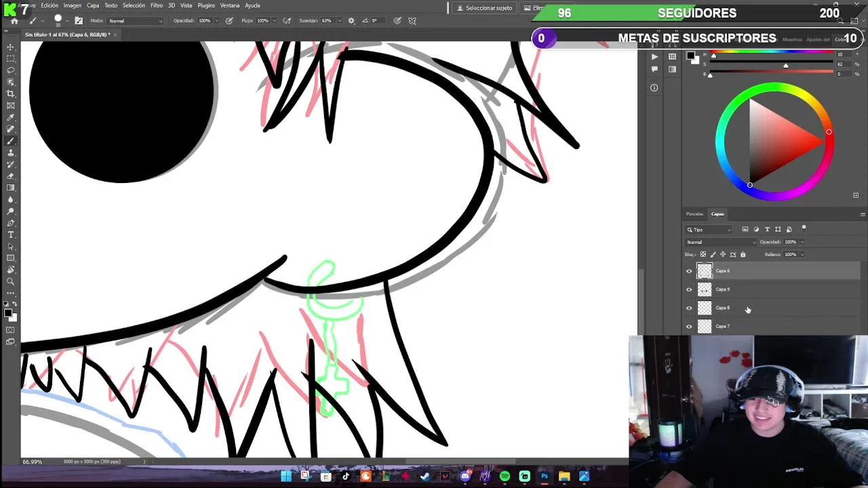Lock position move icon
The image size is (868, 488).
pyautogui.click(x=723, y=254)
